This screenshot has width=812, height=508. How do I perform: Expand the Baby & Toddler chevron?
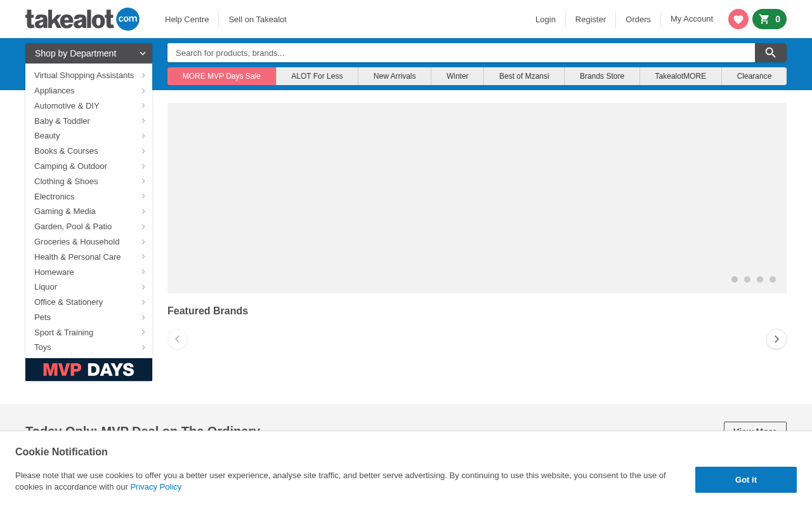[x=143, y=121]
